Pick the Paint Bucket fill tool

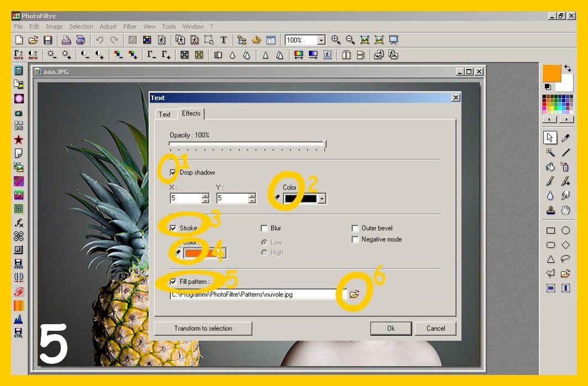(550, 167)
